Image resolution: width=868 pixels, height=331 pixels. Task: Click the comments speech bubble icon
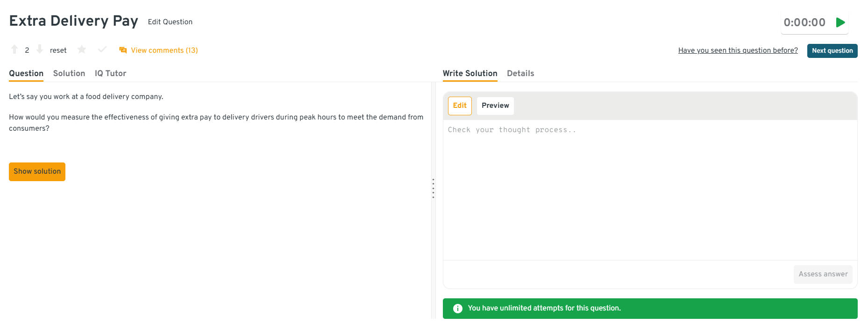(x=123, y=50)
